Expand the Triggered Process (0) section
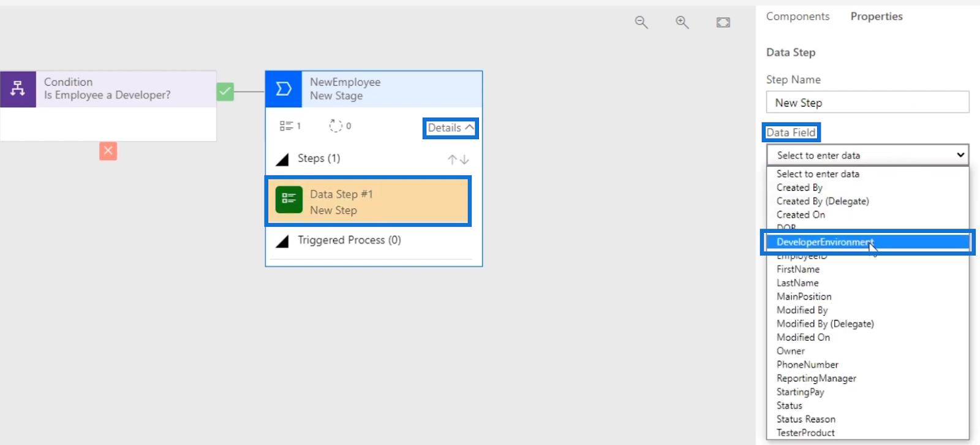 tap(282, 241)
